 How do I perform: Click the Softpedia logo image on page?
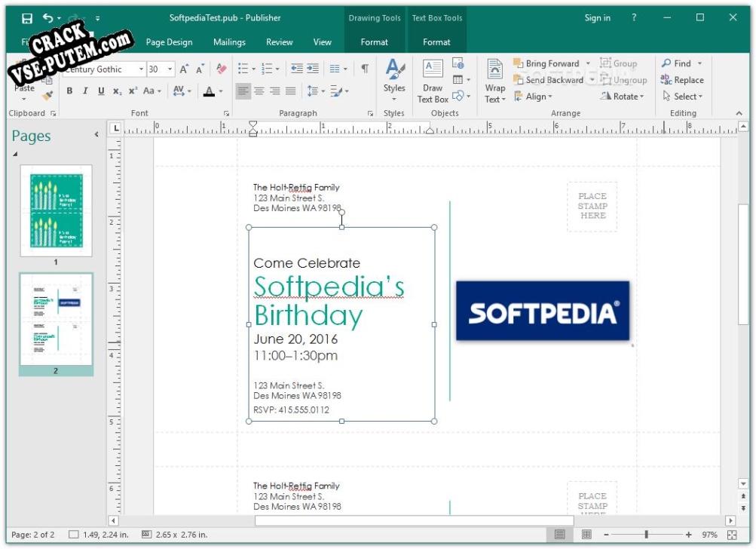543,311
